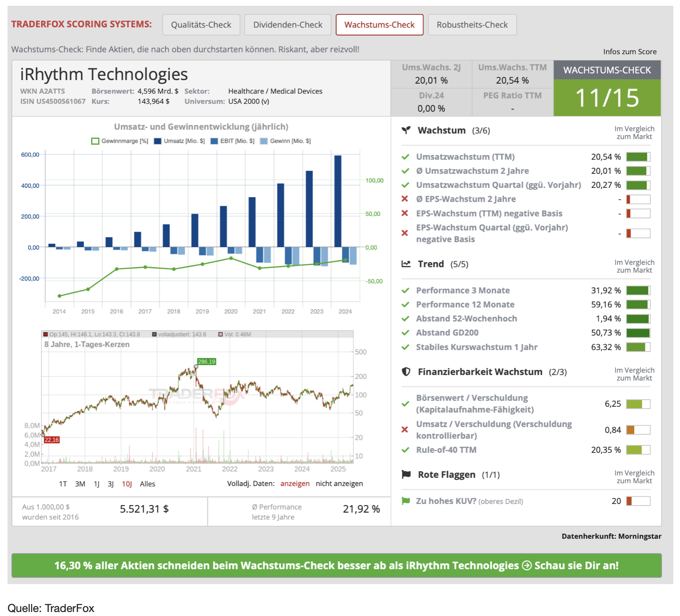Screen dimensions: 680x616
Task: Click the green Schau sie Dir an banner
Action: [x=336, y=565]
